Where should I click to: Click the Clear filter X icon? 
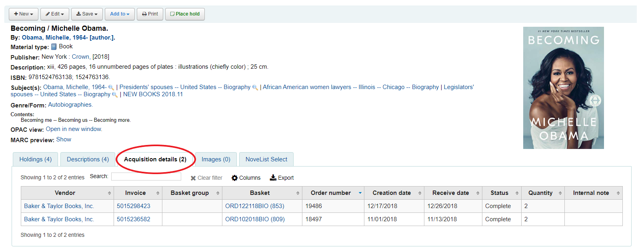[x=193, y=178]
